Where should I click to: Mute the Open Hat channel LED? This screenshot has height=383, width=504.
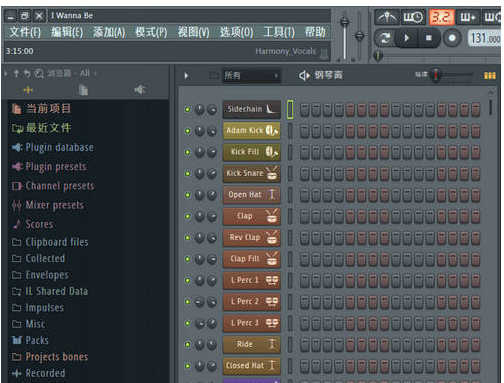(x=188, y=195)
